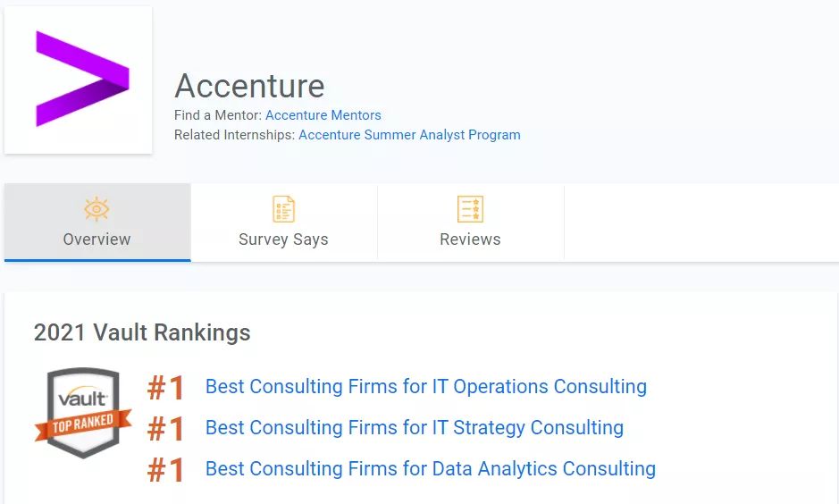Click the purple Accenture logo
The image size is (839, 504).
point(82,79)
